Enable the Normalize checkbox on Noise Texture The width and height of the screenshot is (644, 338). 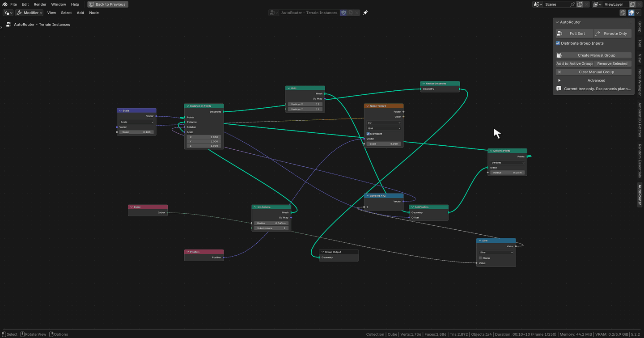coord(368,134)
